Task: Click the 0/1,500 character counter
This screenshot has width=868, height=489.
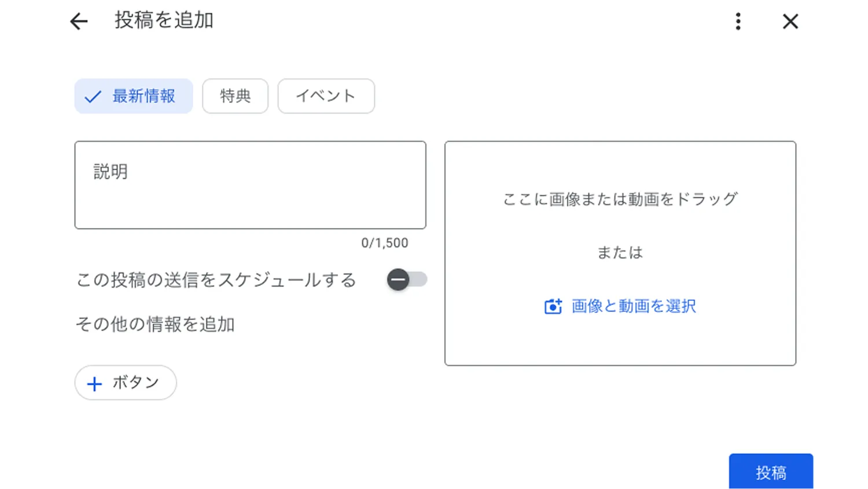Action: [x=384, y=243]
